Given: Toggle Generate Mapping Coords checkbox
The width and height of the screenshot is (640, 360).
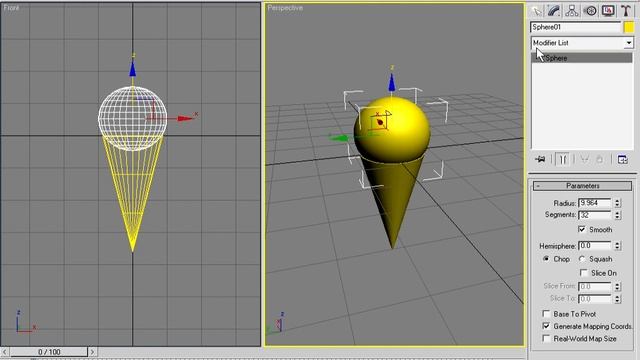Looking at the screenshot, I should click(546, 326).
